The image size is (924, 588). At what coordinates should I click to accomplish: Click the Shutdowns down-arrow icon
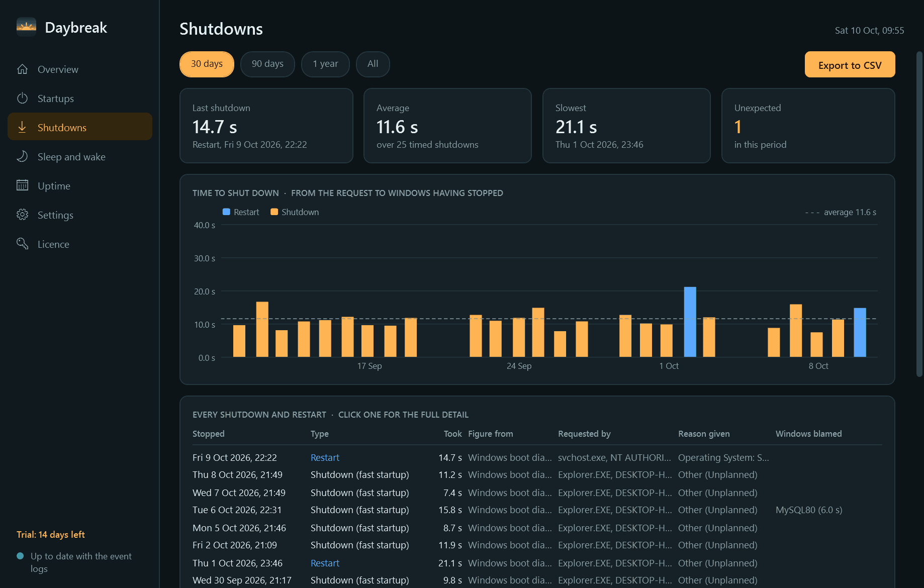pyautogui.click(x=22, y=127)
